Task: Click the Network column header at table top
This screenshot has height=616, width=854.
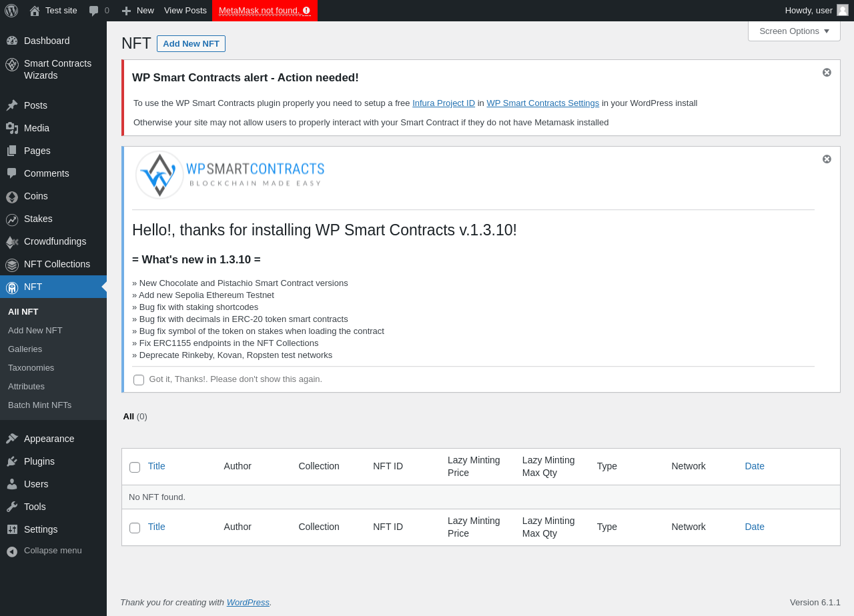Action: [689, 466]
